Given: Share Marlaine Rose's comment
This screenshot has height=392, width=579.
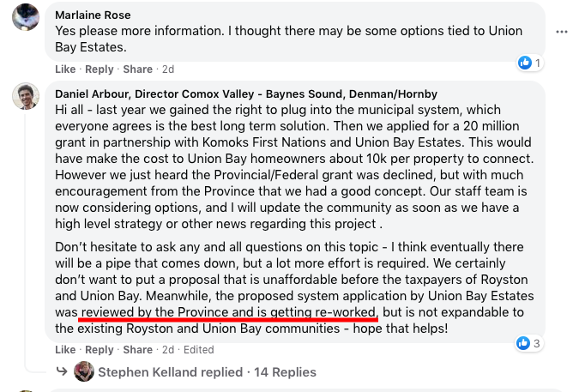Looking at the screenshot, I should (x=137, y=69).
